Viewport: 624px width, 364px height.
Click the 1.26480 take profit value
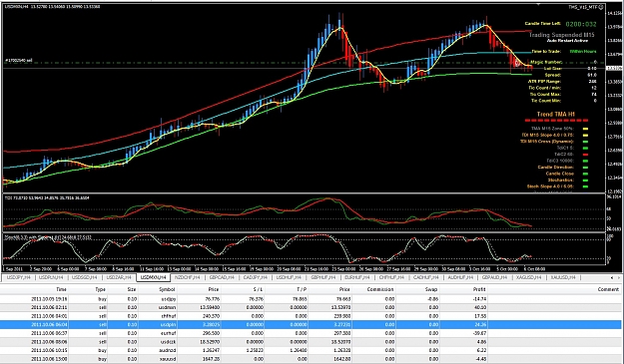(299, 350)
